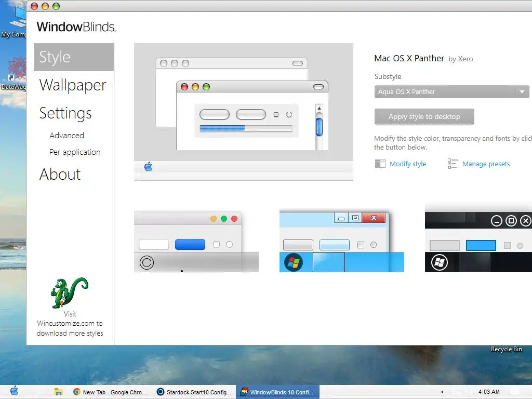Click the 4:03 AM taskbar clock
532x399 pixels.
[x=489, y=392]
